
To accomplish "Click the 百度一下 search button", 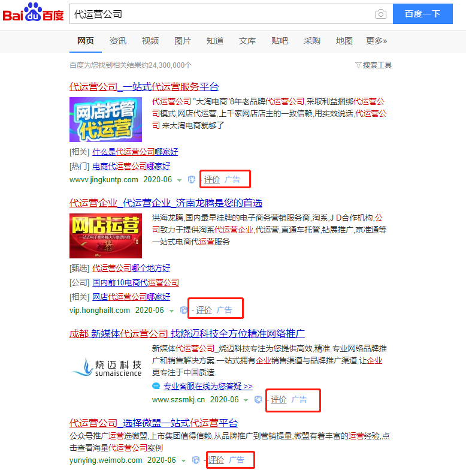I will [423, 14].
